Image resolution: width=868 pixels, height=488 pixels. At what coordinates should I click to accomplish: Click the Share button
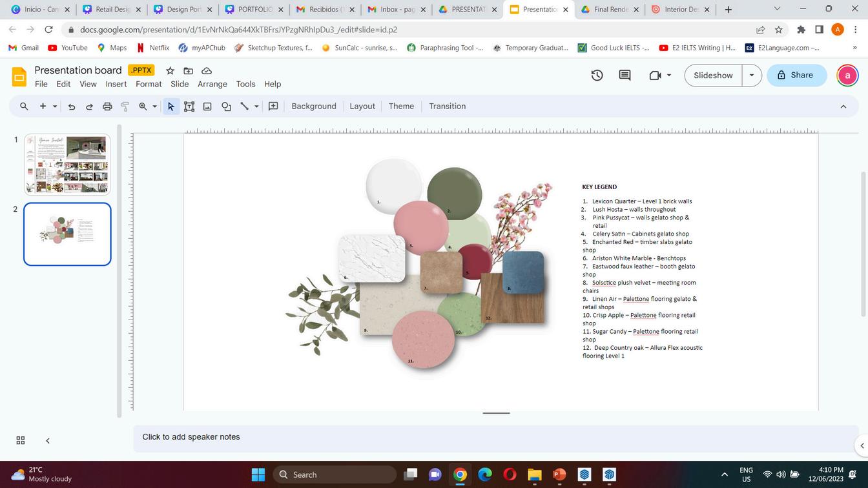pyautogui.click(x=796, y=76)
